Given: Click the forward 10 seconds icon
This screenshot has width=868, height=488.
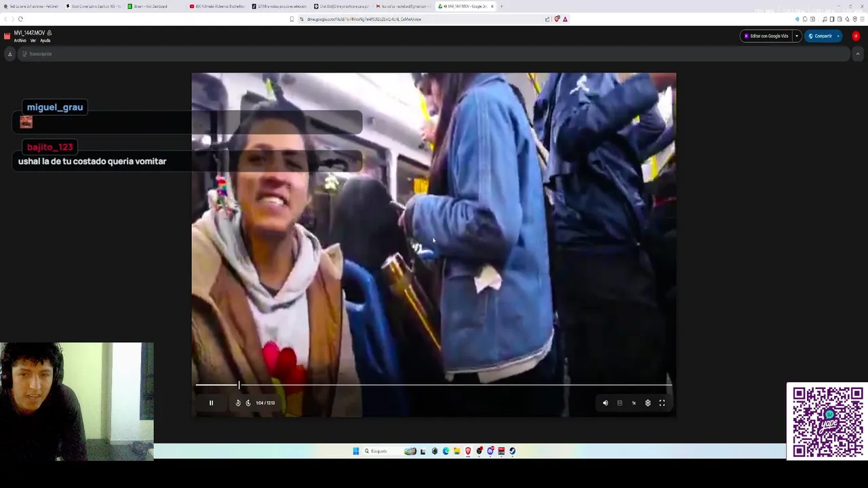Looking at the screenshot, I should point(248,403).
